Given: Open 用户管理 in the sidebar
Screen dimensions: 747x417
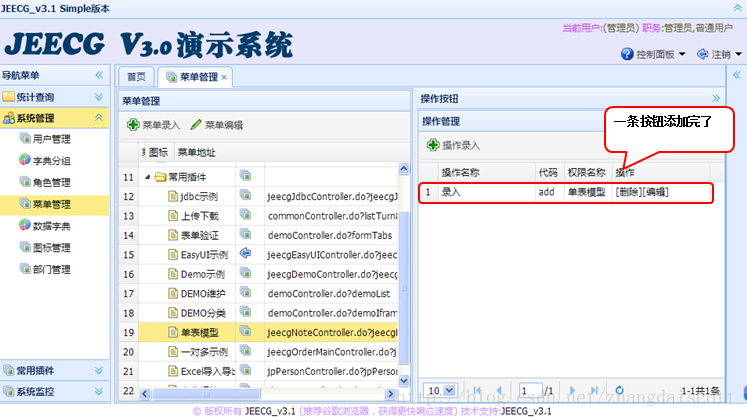Looking at the screenshot, I should 51,139.
